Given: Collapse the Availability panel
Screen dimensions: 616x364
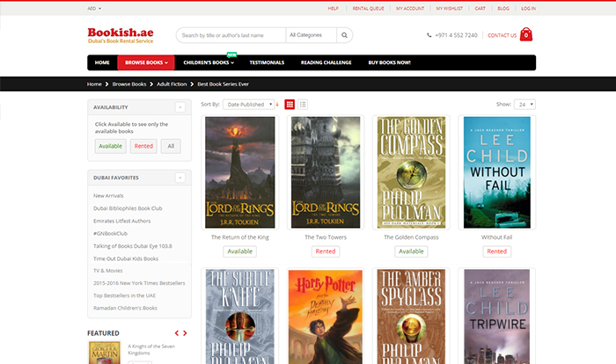Looking at the screenshot, I should (x=180, y=107).
